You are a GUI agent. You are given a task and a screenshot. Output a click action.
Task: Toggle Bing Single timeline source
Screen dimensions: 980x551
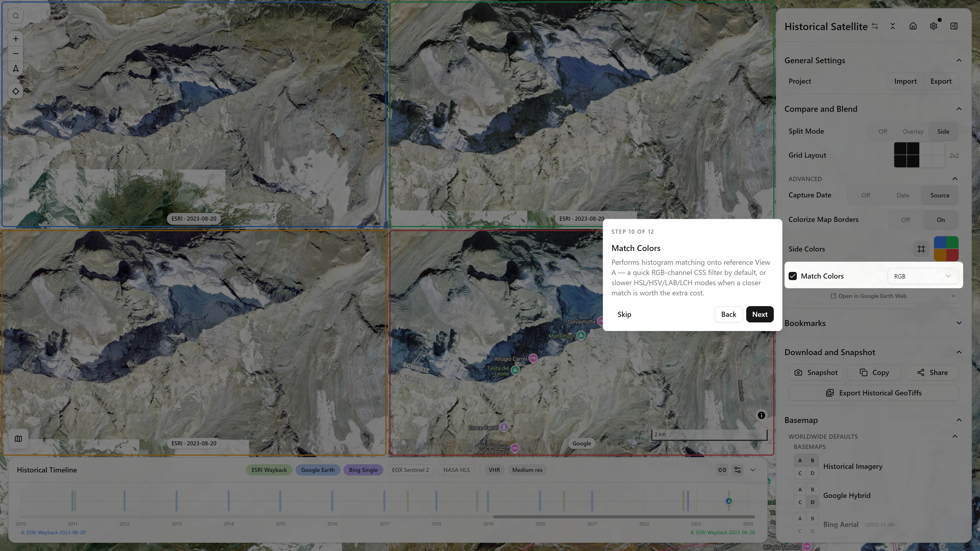363,470
